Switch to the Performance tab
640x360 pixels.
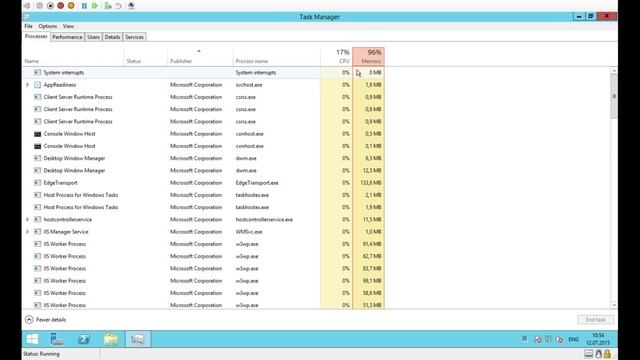pyautogui.click(x=67, y=37)
